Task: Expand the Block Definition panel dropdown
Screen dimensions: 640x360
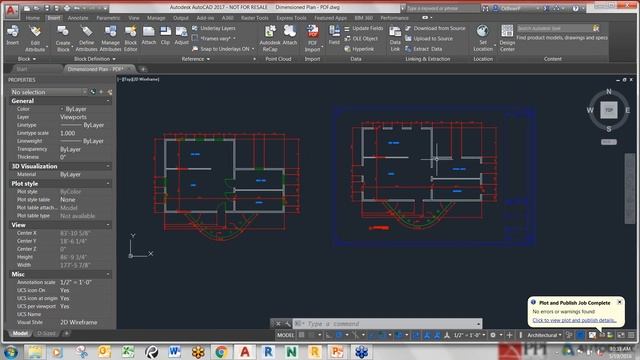Action: [95, 59]
